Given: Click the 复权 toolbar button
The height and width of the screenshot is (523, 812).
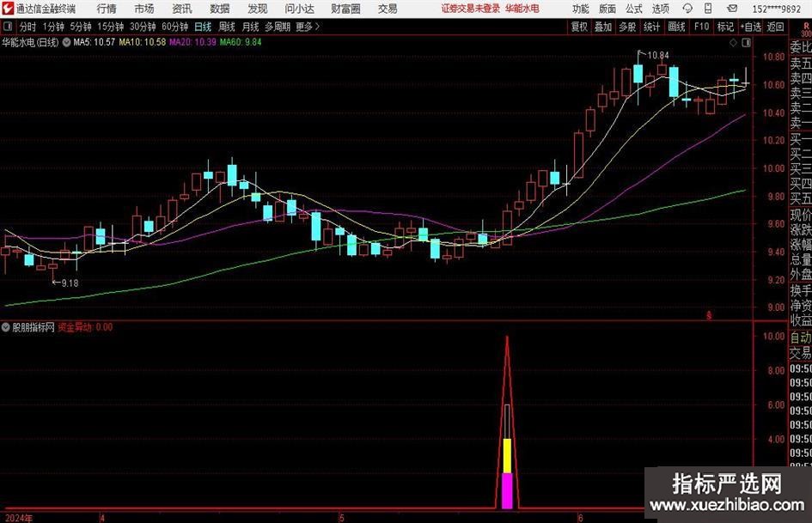Looking at the screenshot, I should (x=579, y=27).
